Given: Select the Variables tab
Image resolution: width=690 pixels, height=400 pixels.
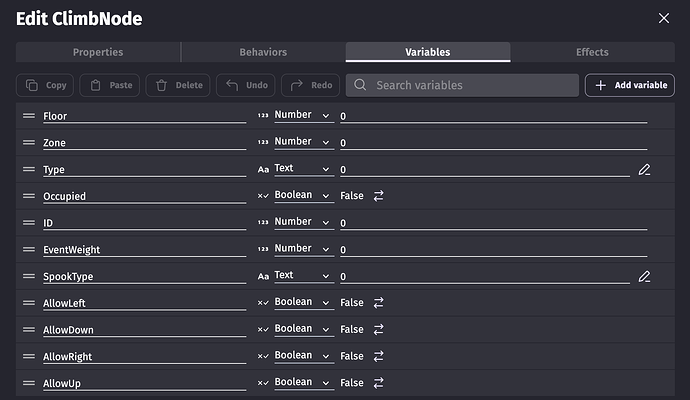Looking at the screenshot, I should (428, 52).
